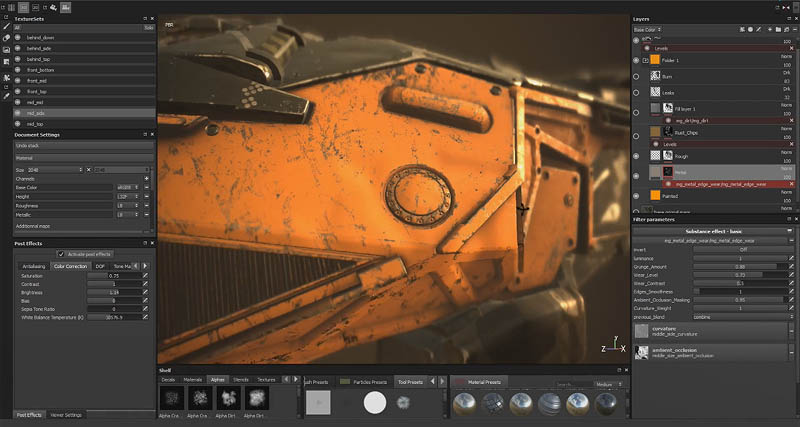The image size is (800, 427).
Task: Hide the Painted layer using its visibility toggle
Action: (x=638, y=196)
